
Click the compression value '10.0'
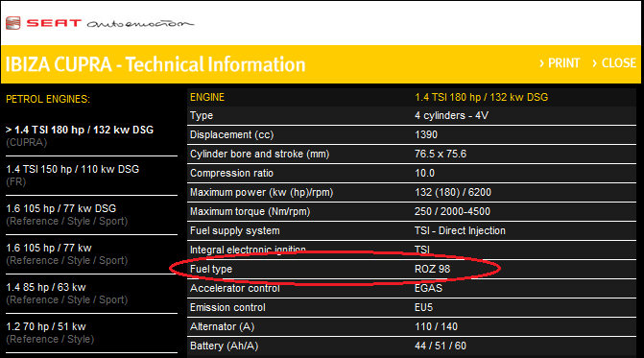[x=424, y=174]
